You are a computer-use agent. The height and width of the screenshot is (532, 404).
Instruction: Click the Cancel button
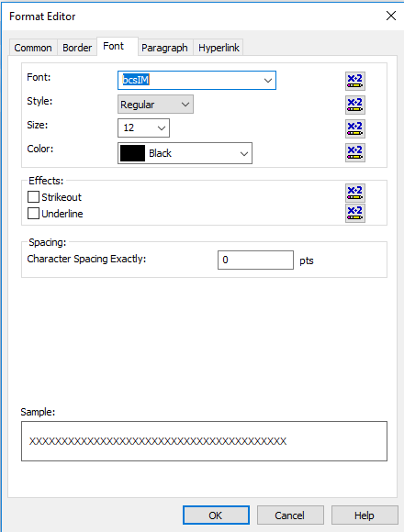coord(290,515)
